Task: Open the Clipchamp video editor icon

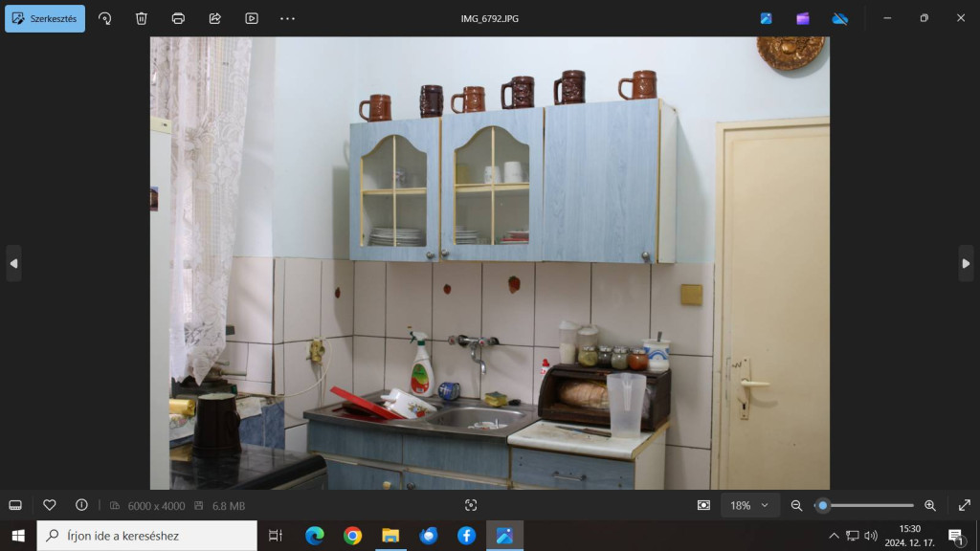Action: (x=803, y=18)
